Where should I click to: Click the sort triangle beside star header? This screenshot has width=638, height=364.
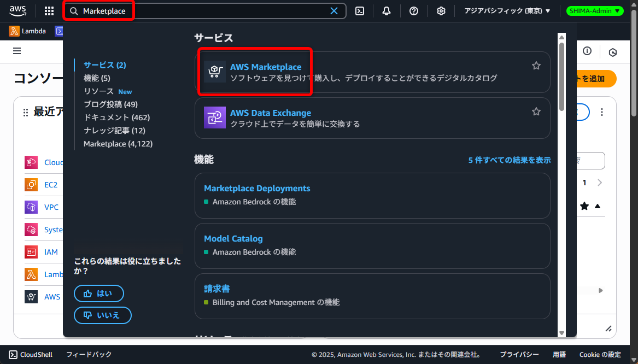(598, 206)
